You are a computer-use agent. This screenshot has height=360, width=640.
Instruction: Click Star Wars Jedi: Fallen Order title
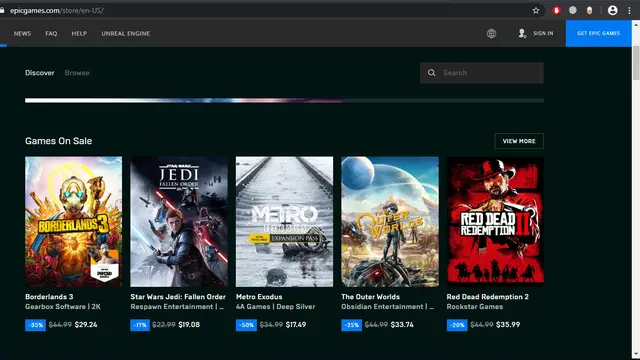pos(178,297)
